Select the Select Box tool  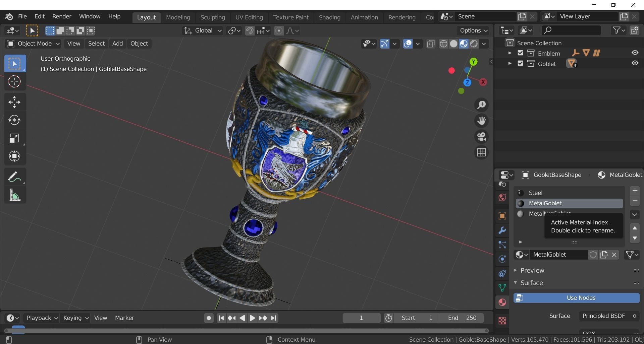point(15,63)
